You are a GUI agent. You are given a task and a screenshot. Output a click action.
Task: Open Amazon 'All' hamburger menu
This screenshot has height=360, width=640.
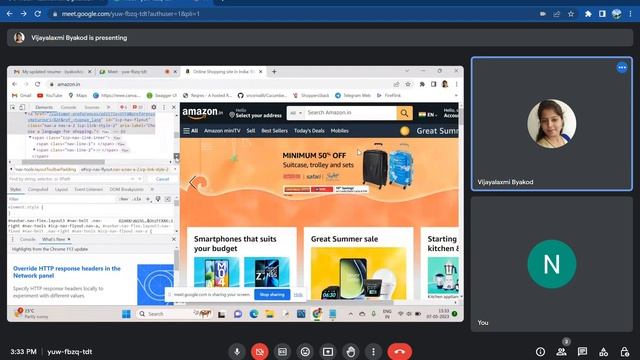[191, 131]
